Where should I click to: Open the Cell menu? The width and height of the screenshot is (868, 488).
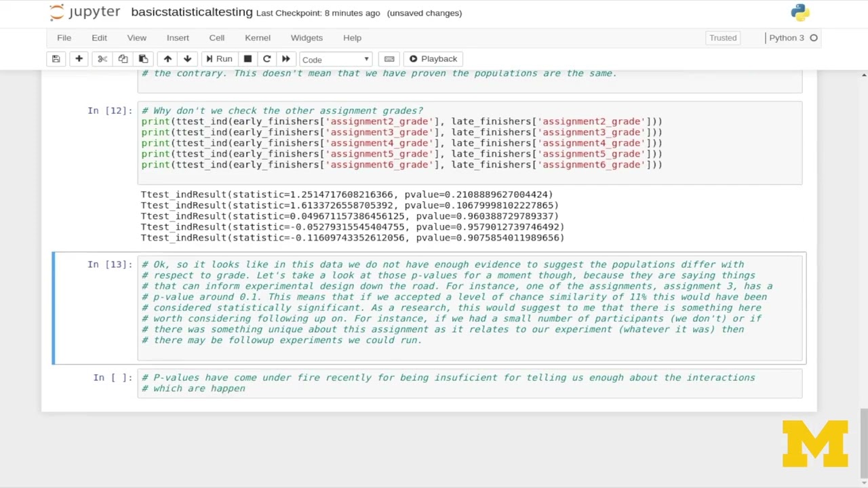pyautogui.click(x=216, y=38)
